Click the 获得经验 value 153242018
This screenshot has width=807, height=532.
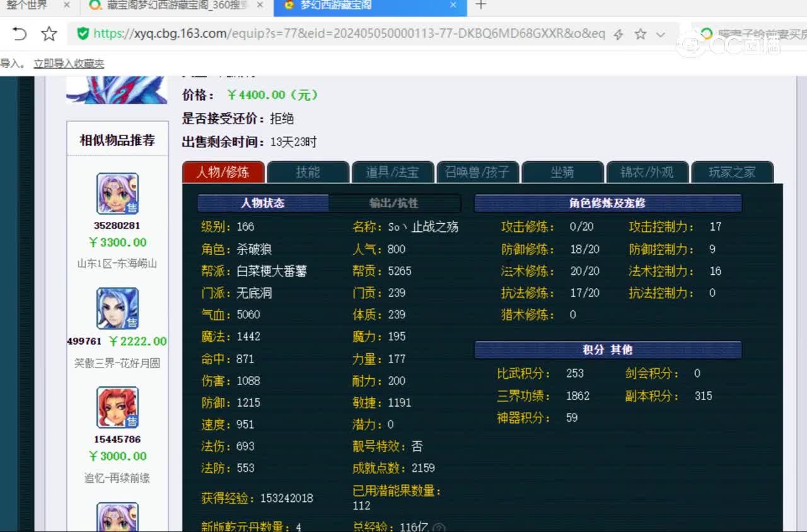click(287, 499)
